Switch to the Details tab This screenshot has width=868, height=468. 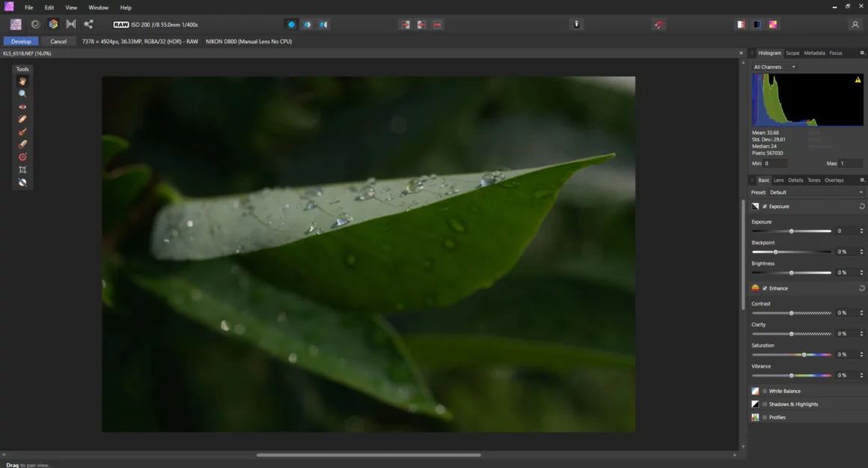[795, 180]
